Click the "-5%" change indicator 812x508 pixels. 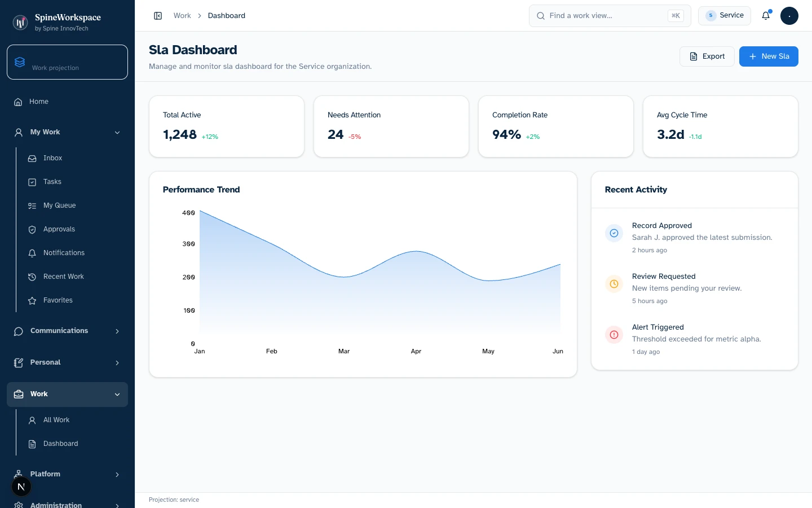click(355, 137)
